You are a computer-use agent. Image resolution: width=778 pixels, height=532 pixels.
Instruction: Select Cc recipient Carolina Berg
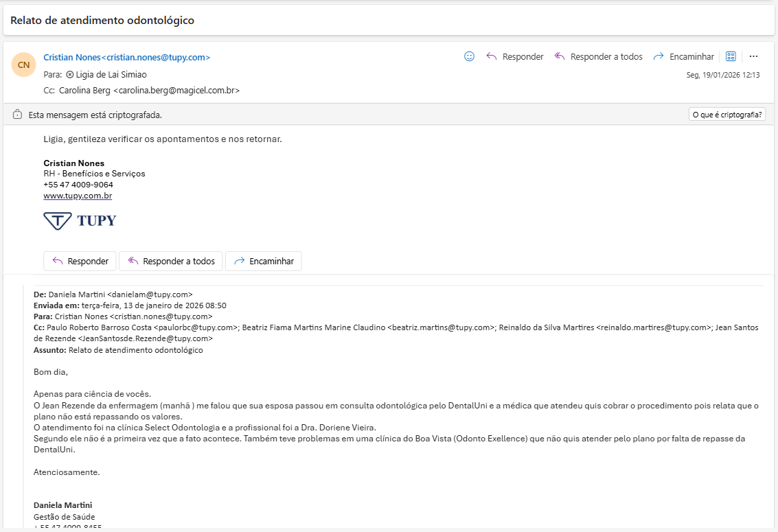[149, 91]
